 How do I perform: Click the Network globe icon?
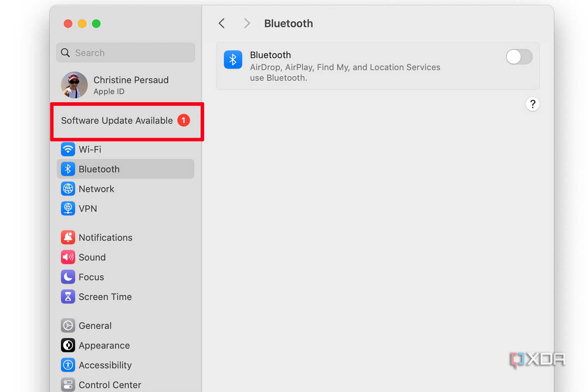(x=68, y=189)
